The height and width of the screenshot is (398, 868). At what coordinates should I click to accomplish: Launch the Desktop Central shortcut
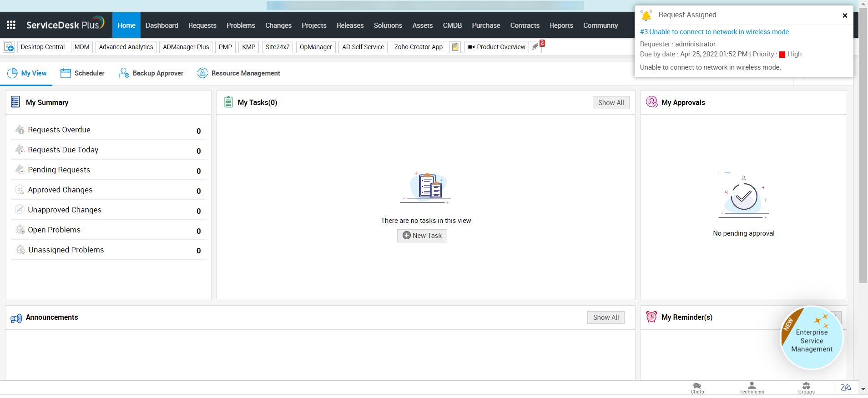tap(43, 47)
